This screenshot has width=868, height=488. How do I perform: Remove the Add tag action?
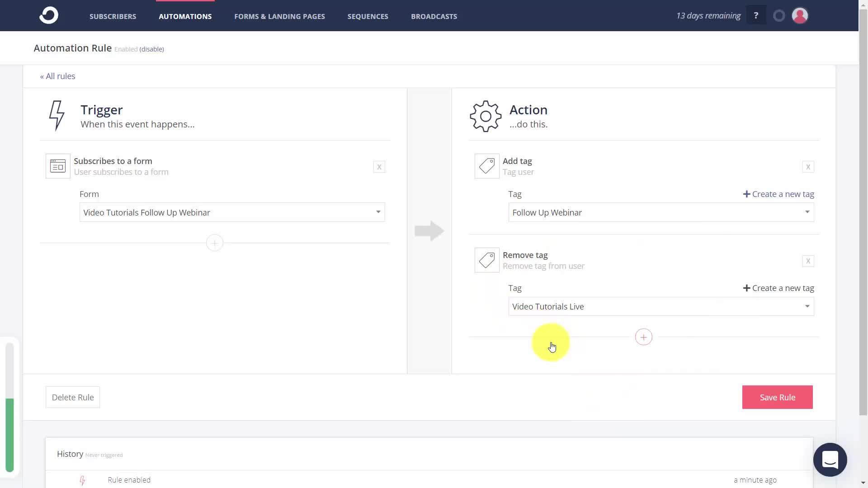808,167
